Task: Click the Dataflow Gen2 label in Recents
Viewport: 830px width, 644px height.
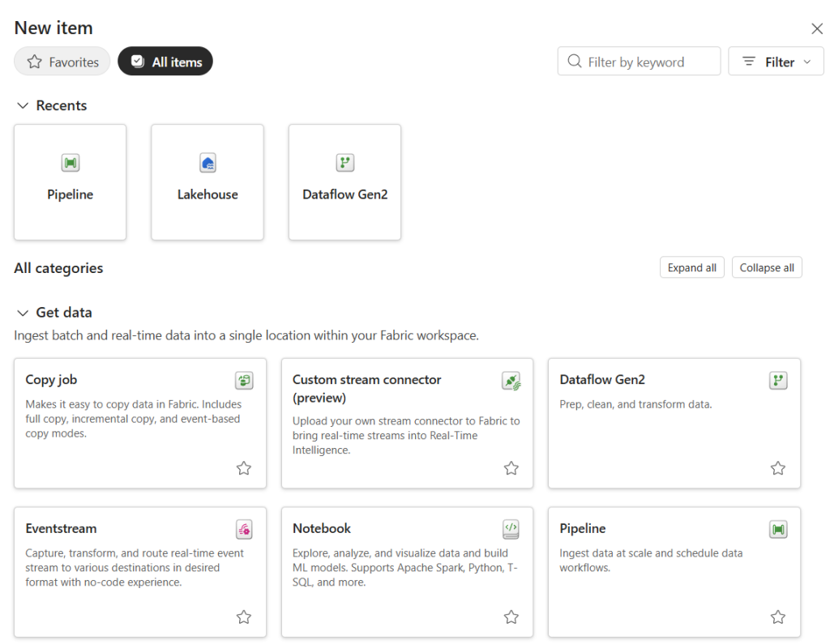Action: point(345,194)
